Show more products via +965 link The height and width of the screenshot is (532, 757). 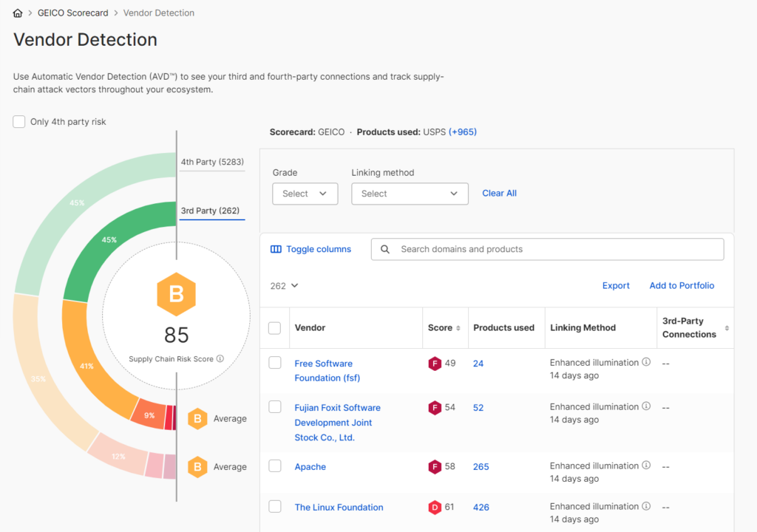463,132
